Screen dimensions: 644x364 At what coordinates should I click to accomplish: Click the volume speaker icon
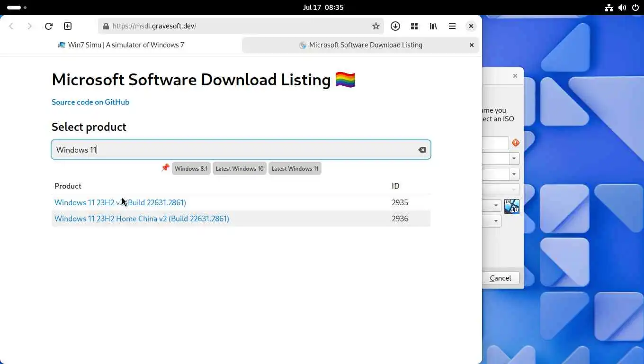(622, 8)
